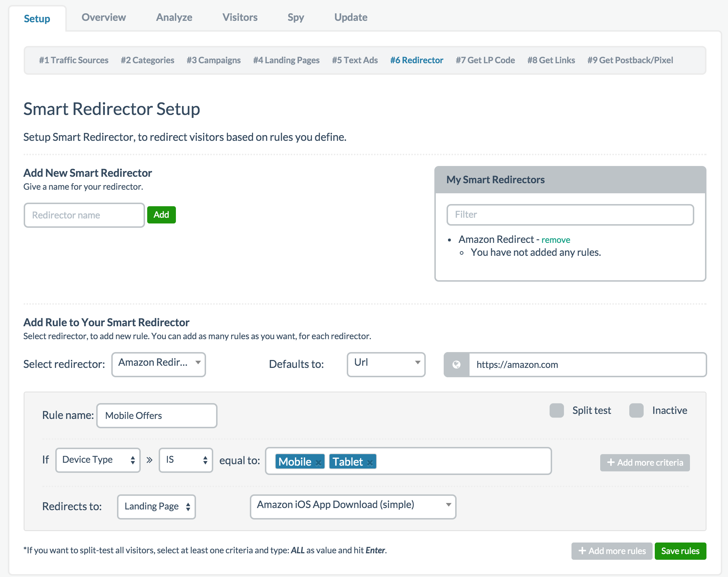Expand Amazon iOS App Download dropdown
The height and width of the screenshot is (577, 728).
pyautogui.click(x=353, y=506)
